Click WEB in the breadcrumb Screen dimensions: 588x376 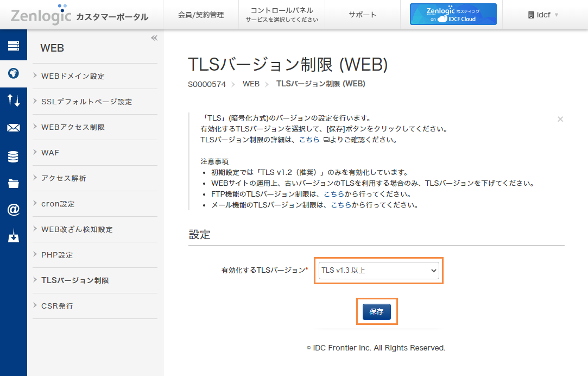click(x=251, y=84)
